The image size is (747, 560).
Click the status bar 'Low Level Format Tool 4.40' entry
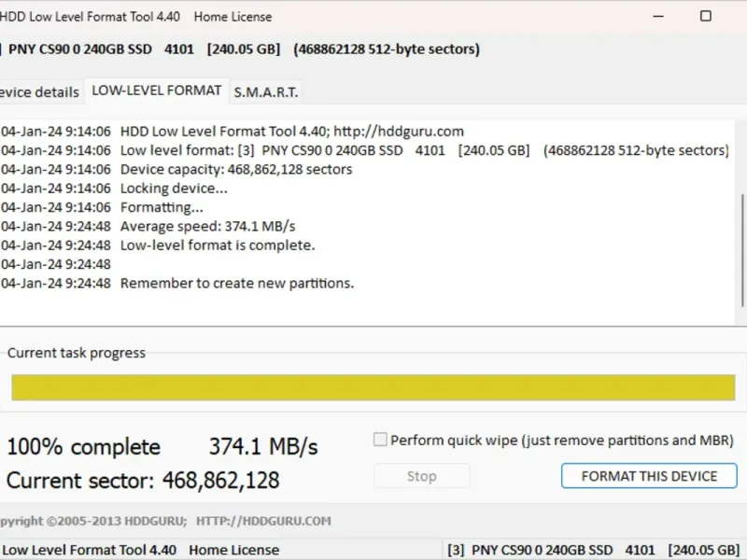[x=89, y=550]
